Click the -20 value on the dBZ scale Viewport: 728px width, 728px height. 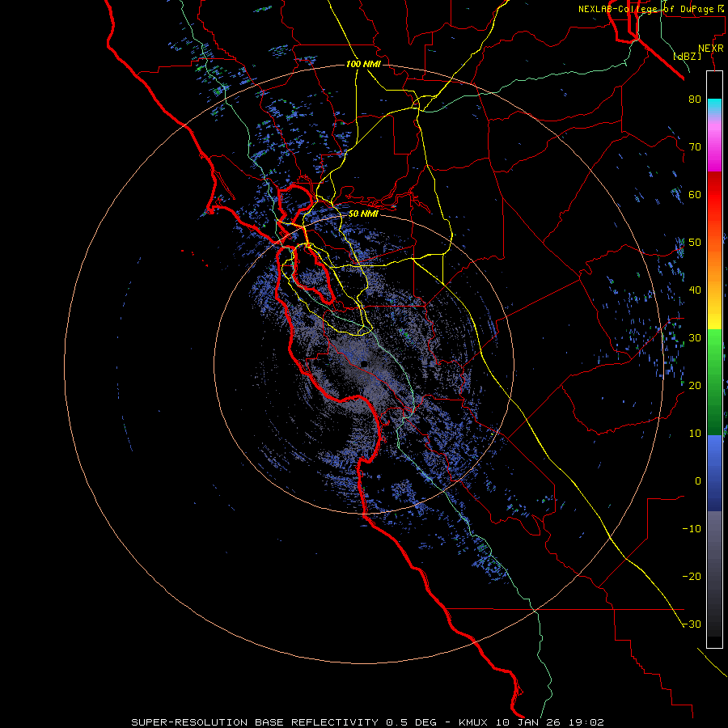692,576
